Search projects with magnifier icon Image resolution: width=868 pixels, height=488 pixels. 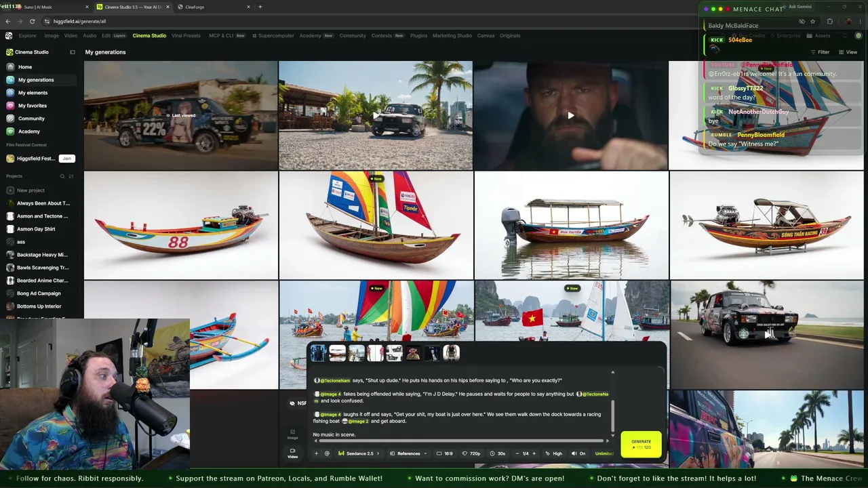62,176
